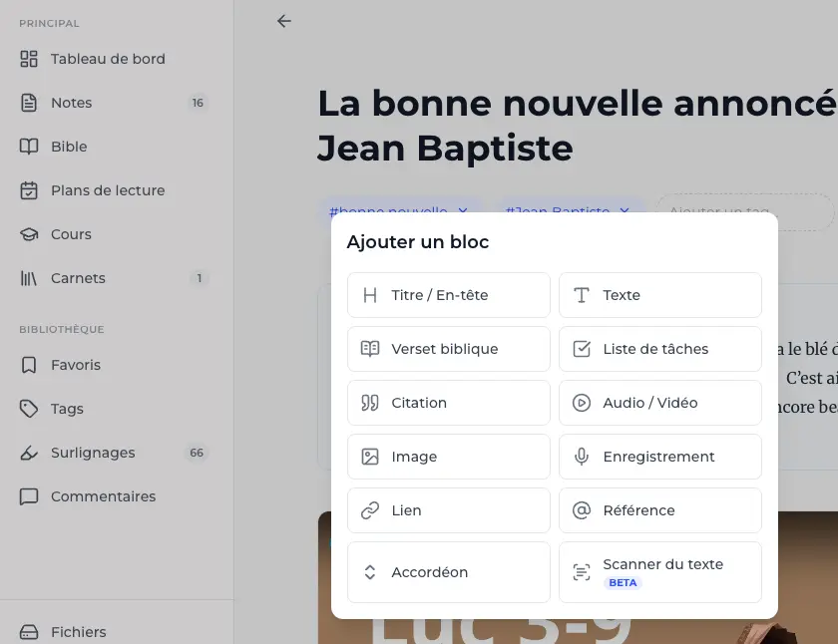Click the back arrow above the title
The height and width of the screenshot is (644, 838).
pyautogui.click(x=283, y=20)
